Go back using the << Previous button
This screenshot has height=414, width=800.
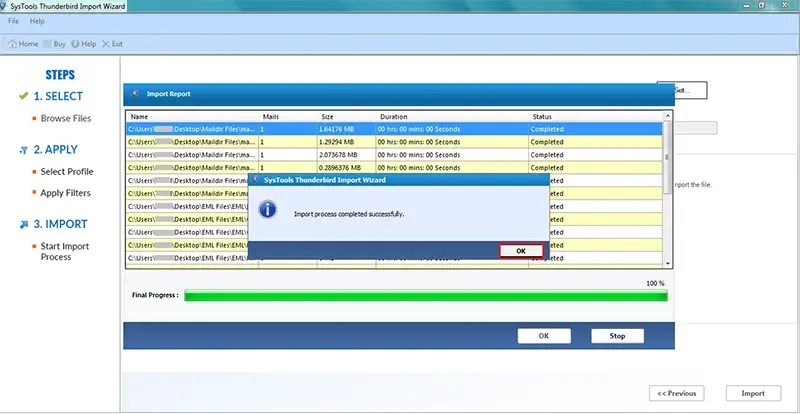[x=677, y=393]
